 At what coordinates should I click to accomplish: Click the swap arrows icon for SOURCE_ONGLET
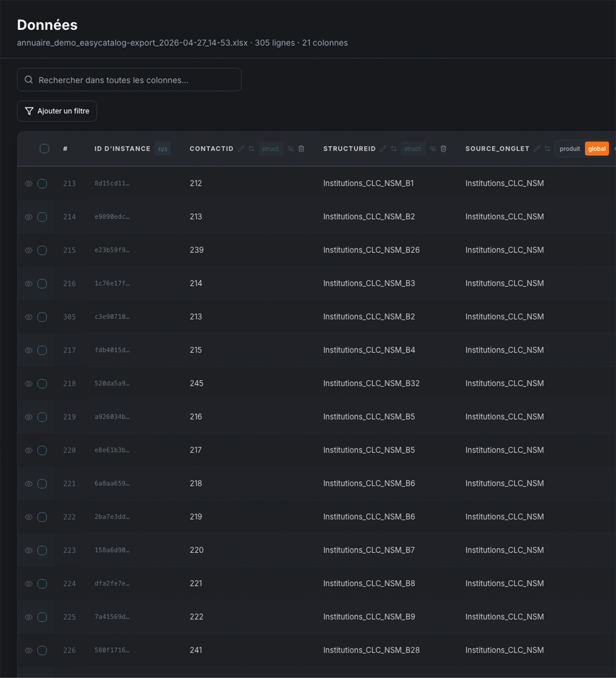pyautogui.click(x=547, y=149)
